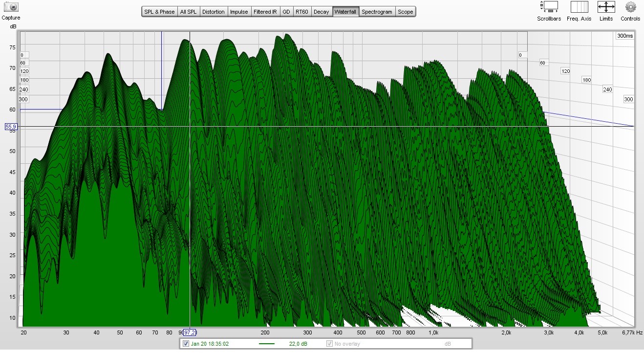The image size is (644, 354).
Task: Open the All SPL tab
Action: 188,12
